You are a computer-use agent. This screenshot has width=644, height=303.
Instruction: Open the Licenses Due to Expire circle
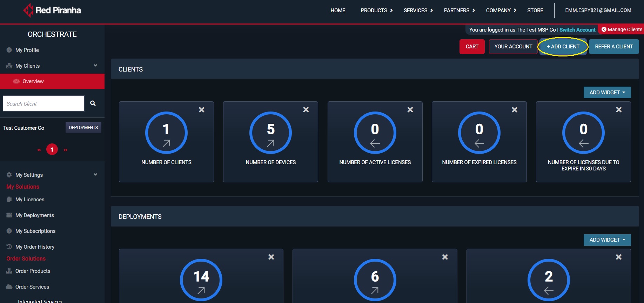click(583, 133)
